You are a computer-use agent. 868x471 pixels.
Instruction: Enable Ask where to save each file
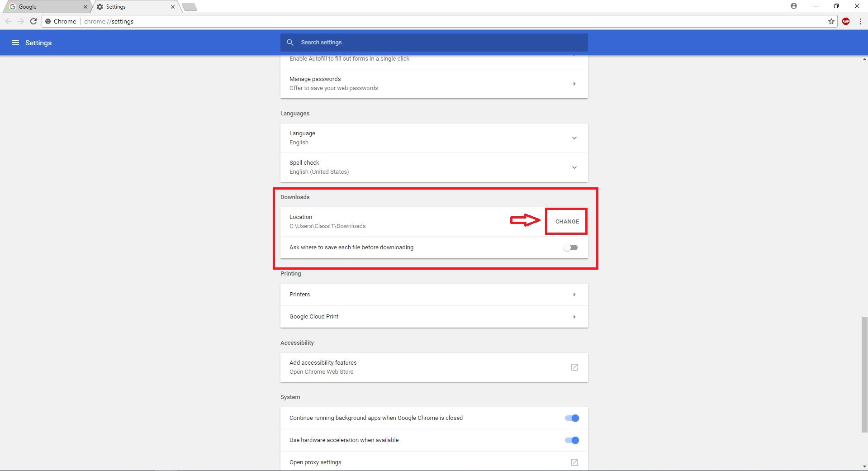(571, 247)
